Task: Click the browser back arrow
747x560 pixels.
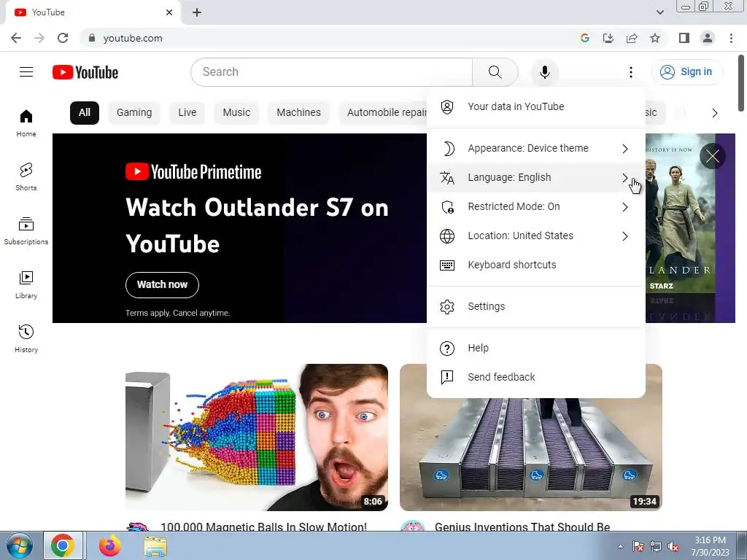Action: [x=16, y=38]
